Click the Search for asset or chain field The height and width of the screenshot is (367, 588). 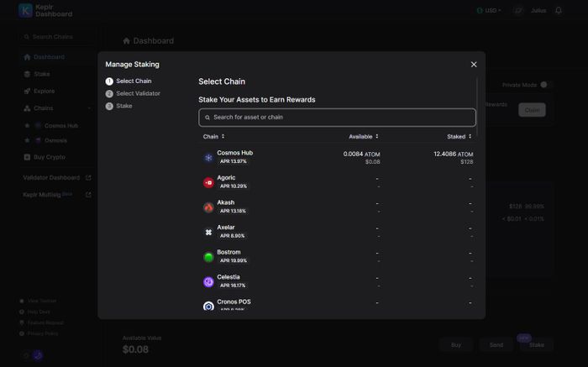(x=337, y=118)
